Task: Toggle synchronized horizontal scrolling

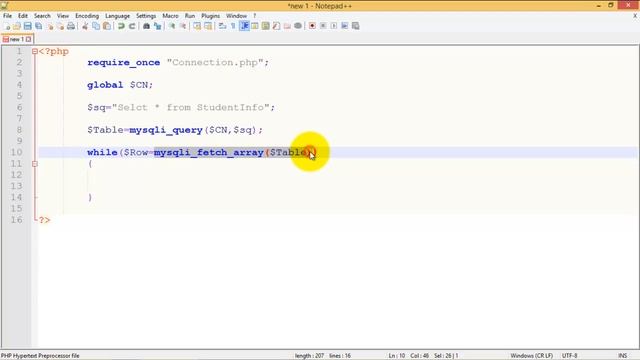Action: tap(208, 26)
